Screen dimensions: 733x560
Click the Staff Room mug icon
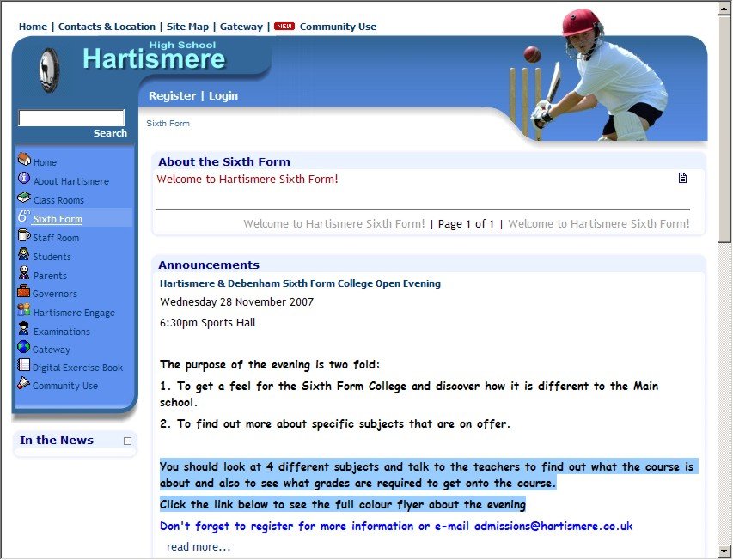(24, 236)
